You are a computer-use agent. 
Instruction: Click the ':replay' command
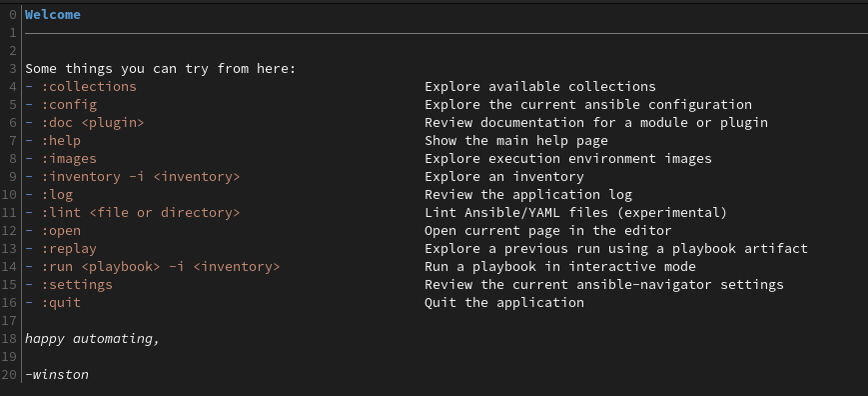coord(69,249)
